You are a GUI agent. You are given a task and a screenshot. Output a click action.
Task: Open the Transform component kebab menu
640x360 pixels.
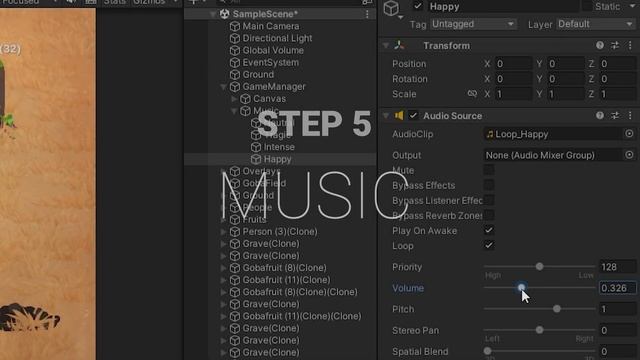coord(630,45)
